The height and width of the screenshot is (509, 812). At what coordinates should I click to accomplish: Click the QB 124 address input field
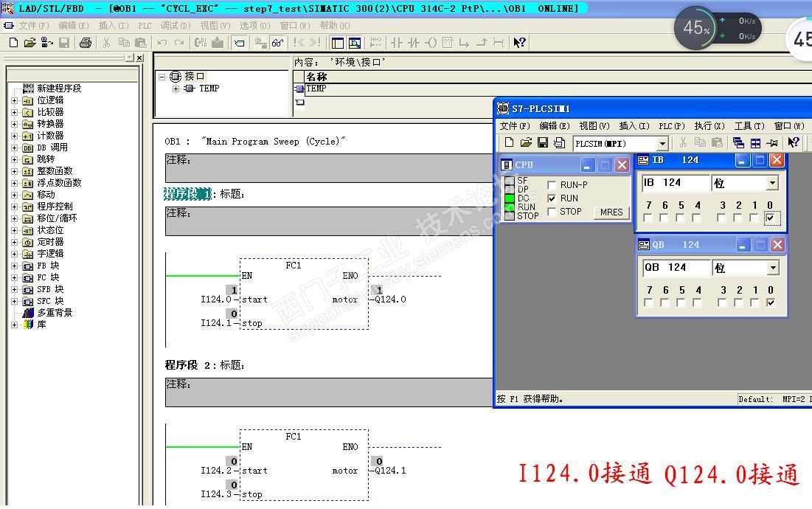pyautogui.click(x=676, y=268)
